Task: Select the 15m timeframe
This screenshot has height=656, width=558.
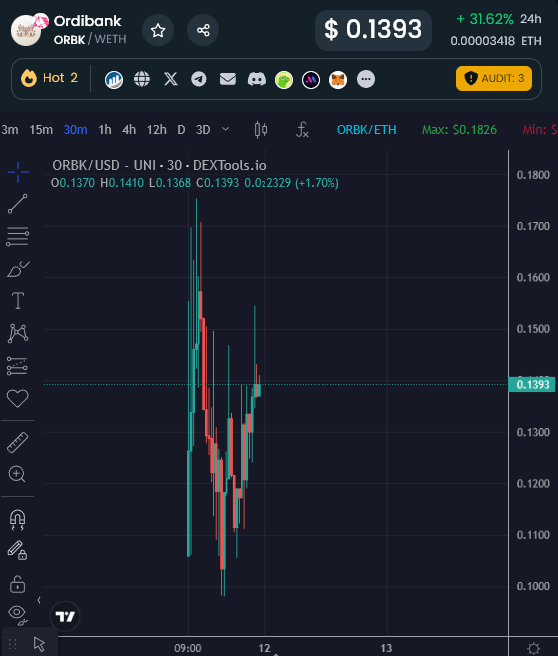Action: pos(41,130)
